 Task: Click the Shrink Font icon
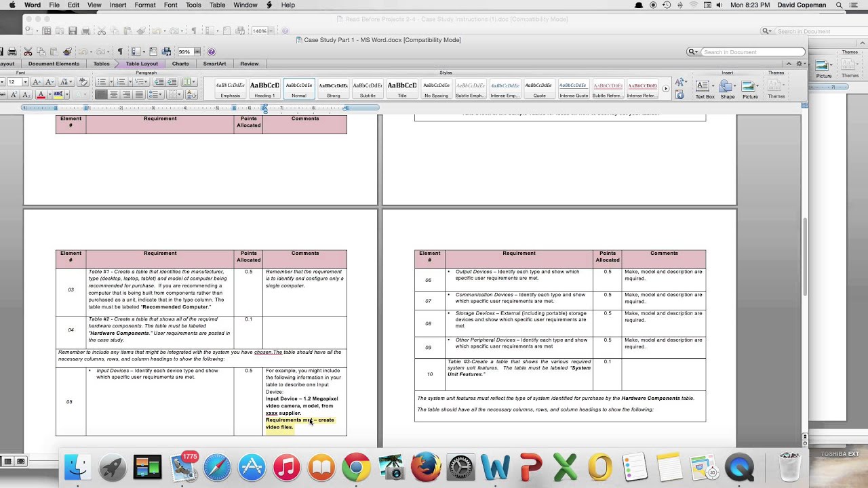point(49,81)
